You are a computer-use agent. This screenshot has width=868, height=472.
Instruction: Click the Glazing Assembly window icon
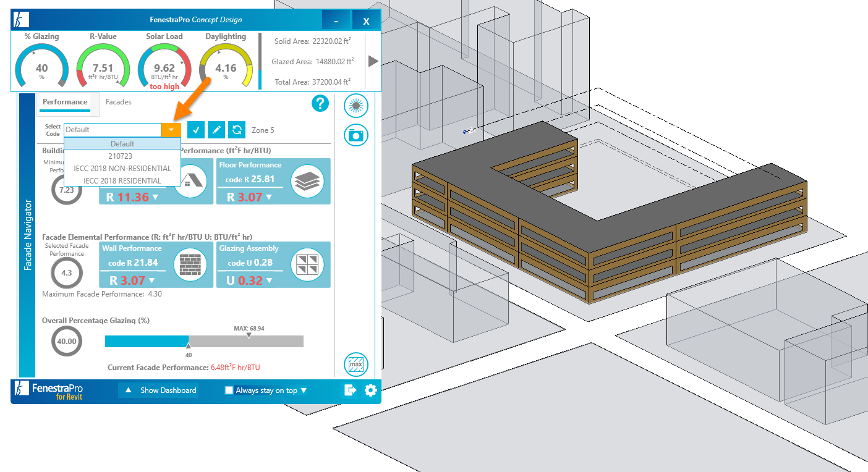pos(307,264)
